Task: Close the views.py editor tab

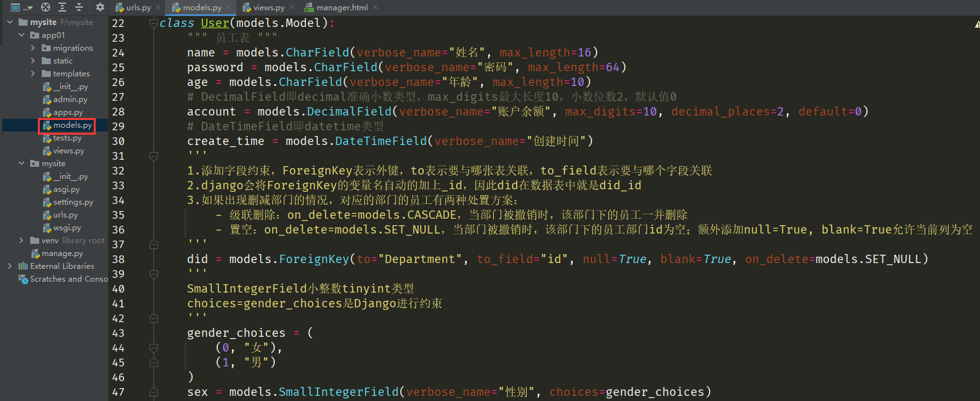Action: [292, 8]
